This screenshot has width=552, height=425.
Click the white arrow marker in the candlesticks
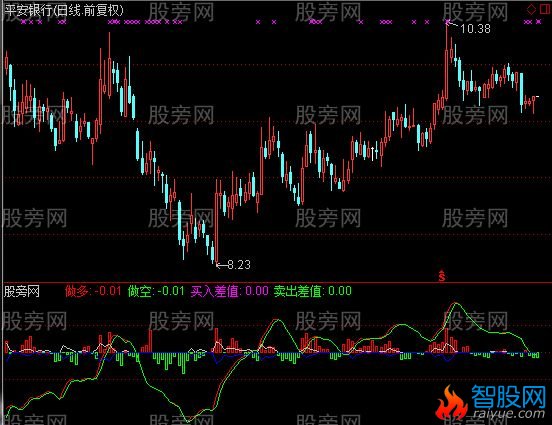372,154
